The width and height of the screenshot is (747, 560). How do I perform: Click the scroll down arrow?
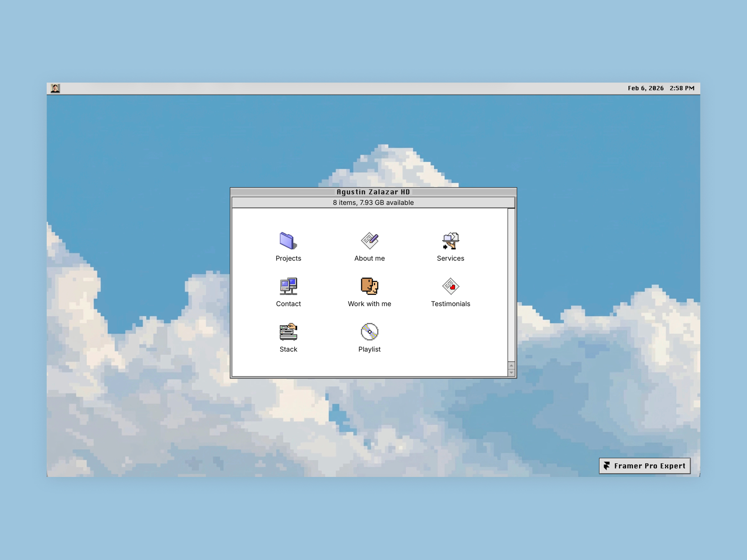(511, 372)
